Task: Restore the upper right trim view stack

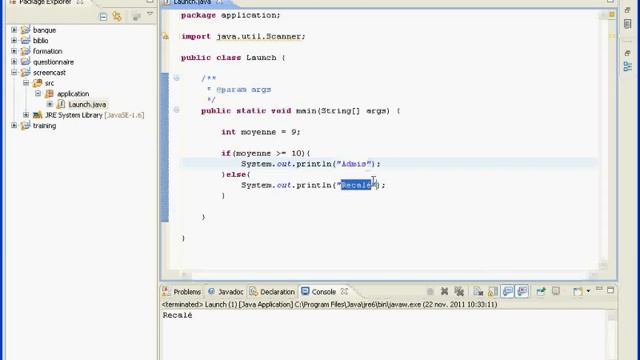Action: [x=628, y=10]
